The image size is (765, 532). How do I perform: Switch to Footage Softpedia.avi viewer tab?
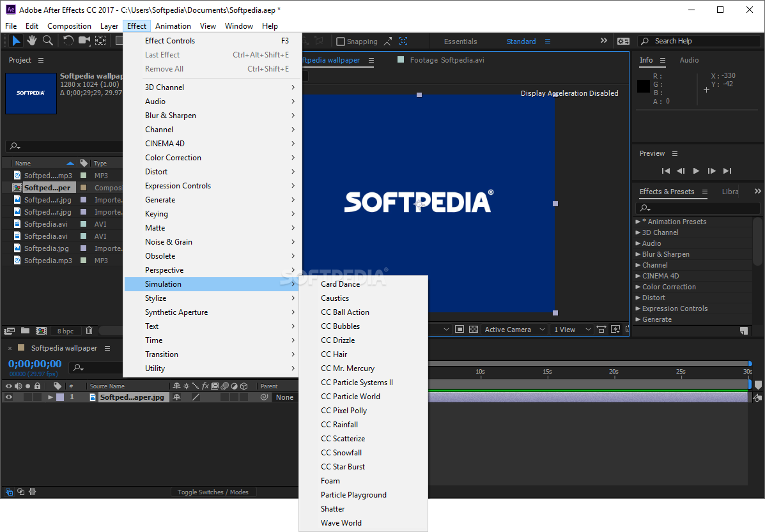pos(447,60)
